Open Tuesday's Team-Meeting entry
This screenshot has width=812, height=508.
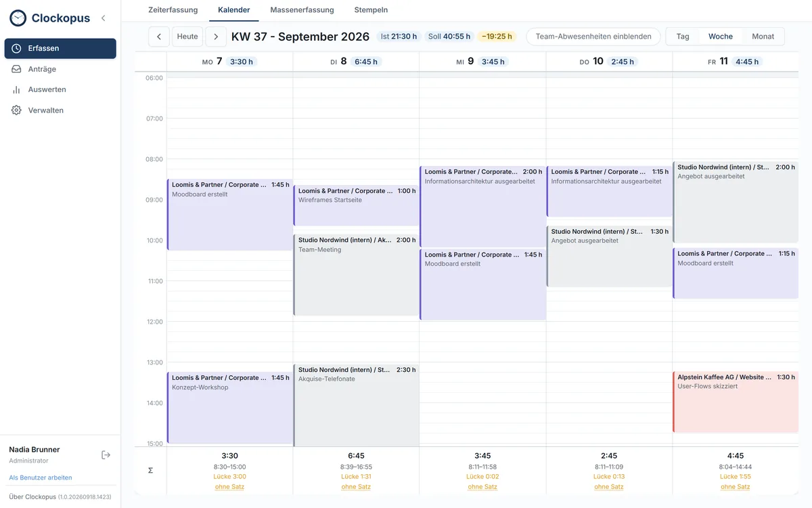pos(356,275)
